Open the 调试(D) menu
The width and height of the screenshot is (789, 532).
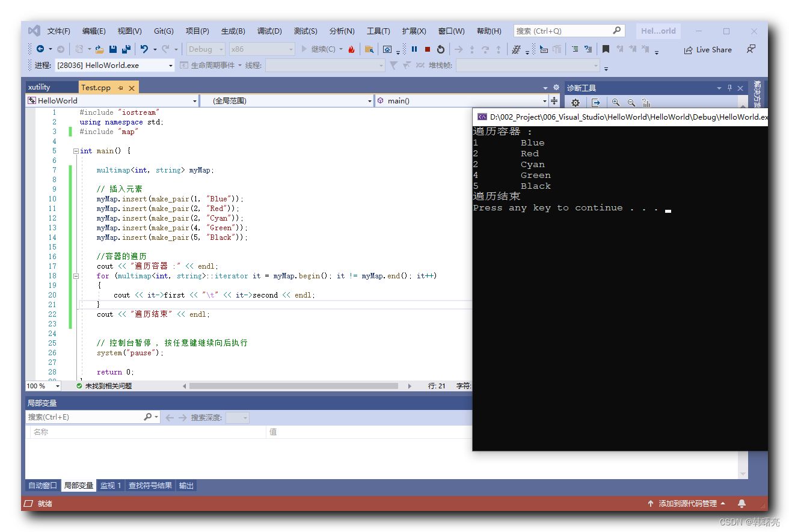click(269, 31)
